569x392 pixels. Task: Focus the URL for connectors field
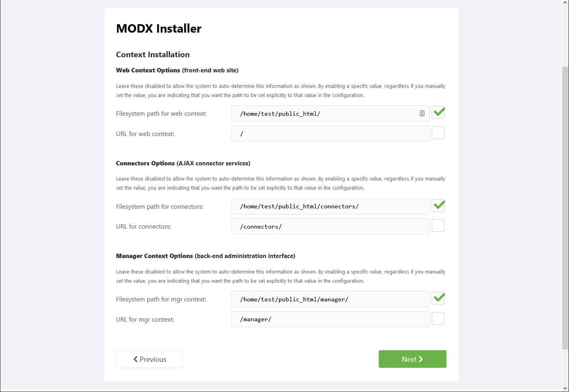(x=331, y=226)
